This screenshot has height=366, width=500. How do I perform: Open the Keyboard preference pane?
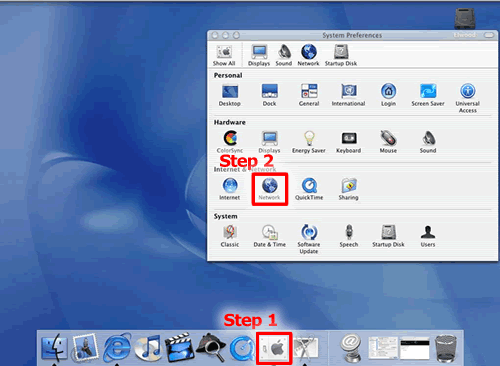pos(348,143)
